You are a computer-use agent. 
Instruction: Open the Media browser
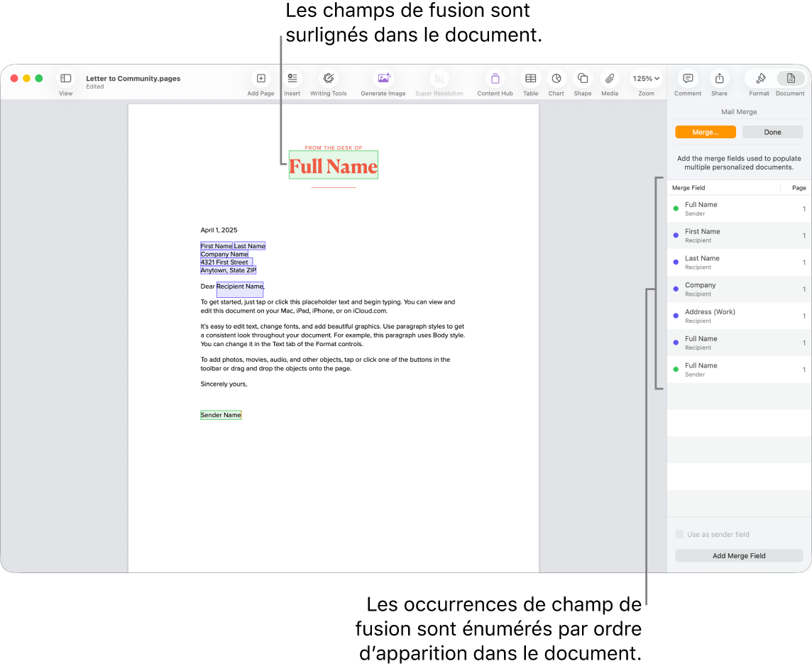pos(609,78)
